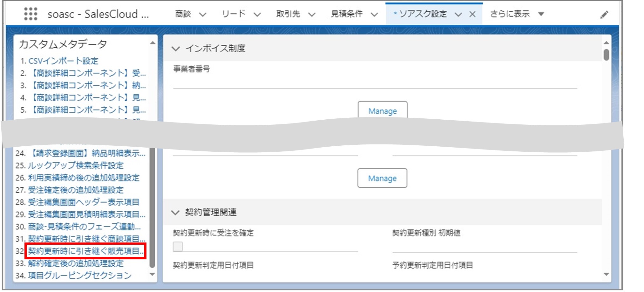The height and width of the screenshot is (292, 644).
Task: Click main panel scroll up arrow
Action: (x=606, y=43)
